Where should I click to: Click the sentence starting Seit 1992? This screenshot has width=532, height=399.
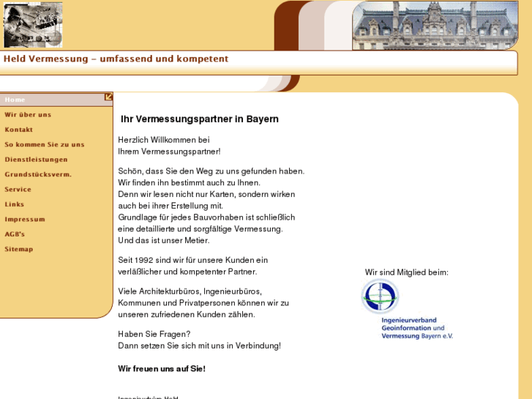pos(192,266)
